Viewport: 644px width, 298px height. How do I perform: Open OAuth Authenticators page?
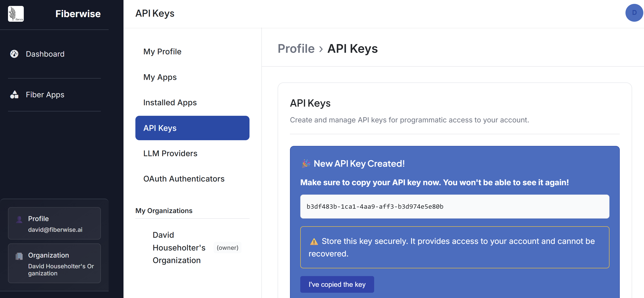(184, 179)
